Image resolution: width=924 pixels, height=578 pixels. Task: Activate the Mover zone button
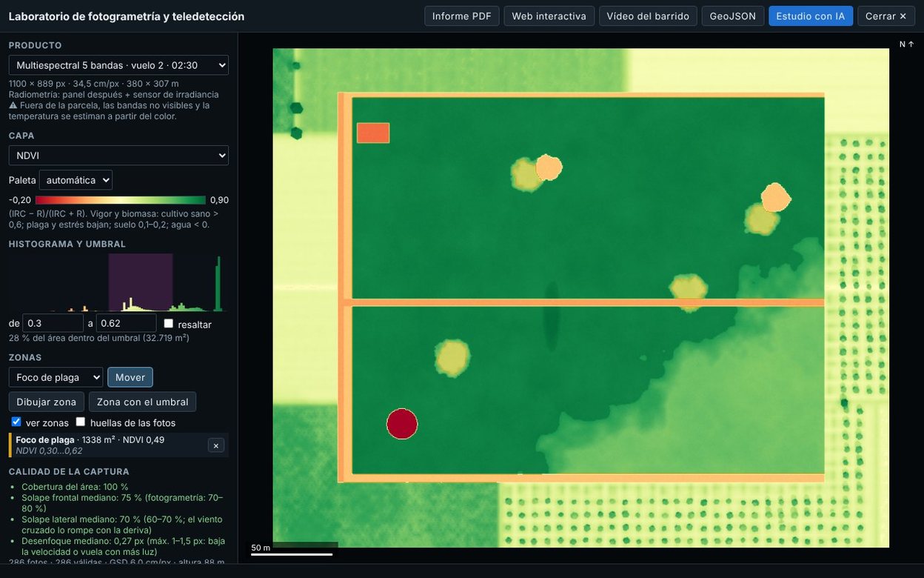click(130, 377)
